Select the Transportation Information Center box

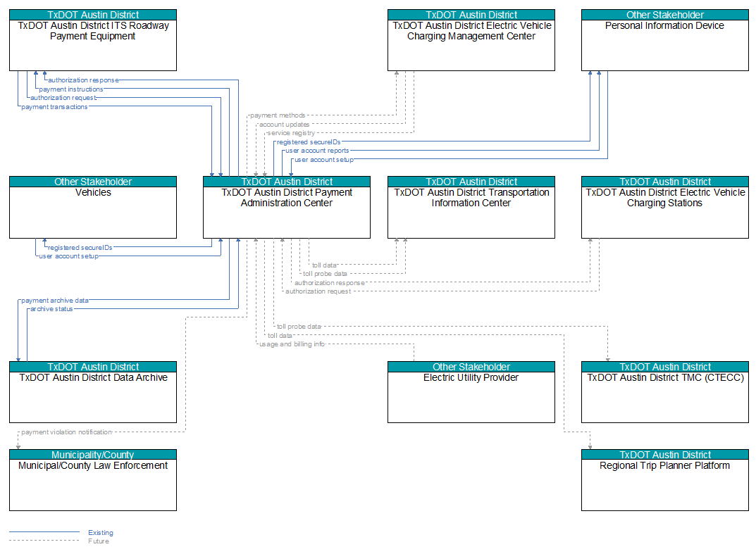(x=471, y=207)
